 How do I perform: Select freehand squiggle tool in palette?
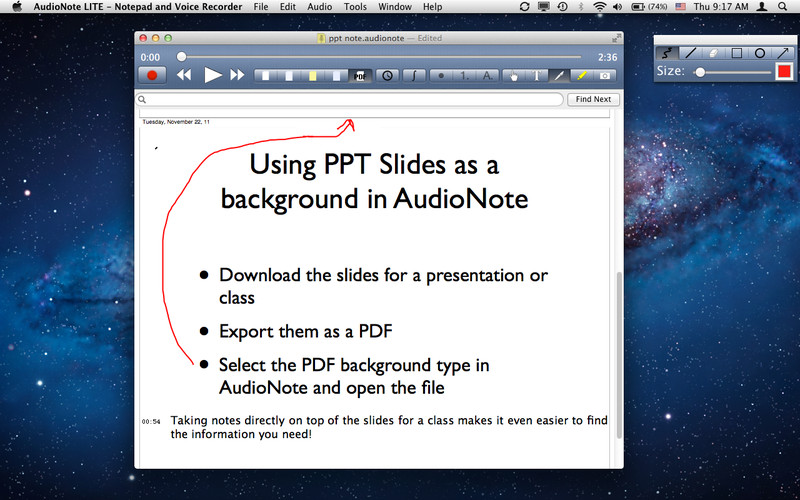[667, 53]
